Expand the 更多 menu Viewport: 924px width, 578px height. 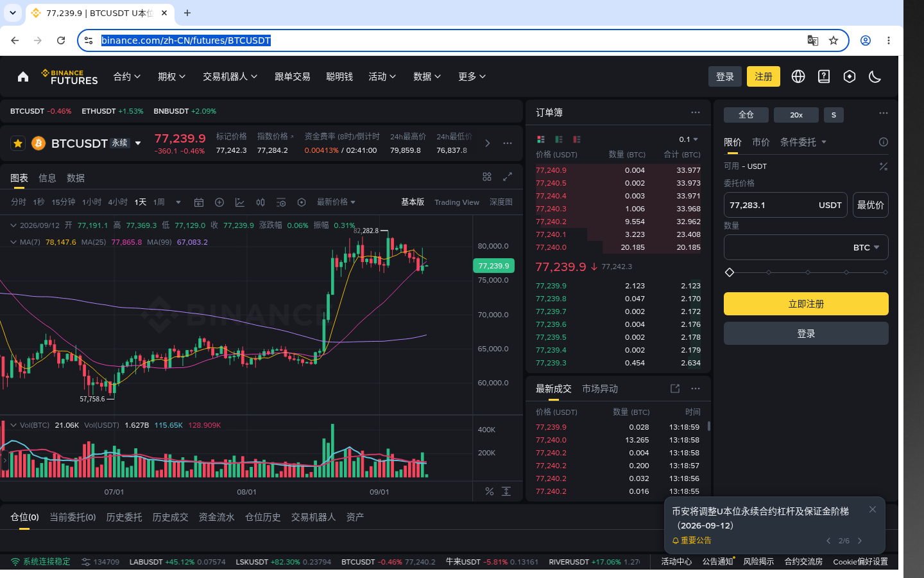pyautogui.click(x=472, y=76)
